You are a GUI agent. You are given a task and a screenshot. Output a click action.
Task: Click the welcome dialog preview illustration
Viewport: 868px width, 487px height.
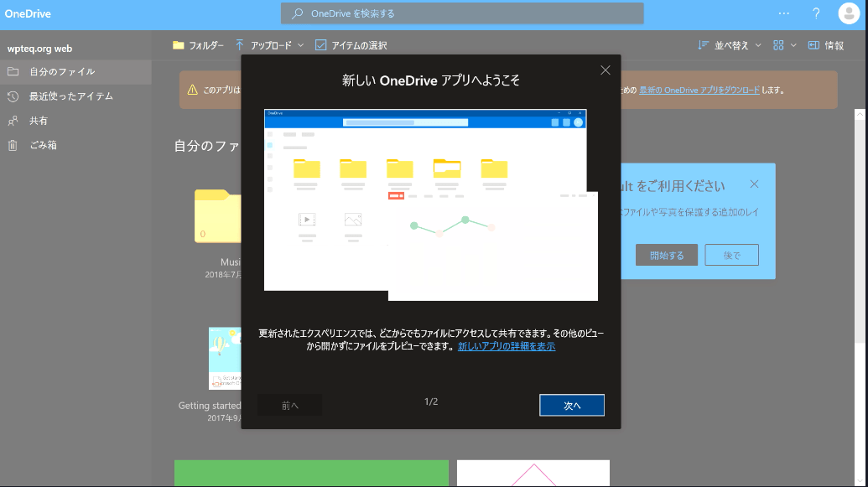tap(431, 205)
